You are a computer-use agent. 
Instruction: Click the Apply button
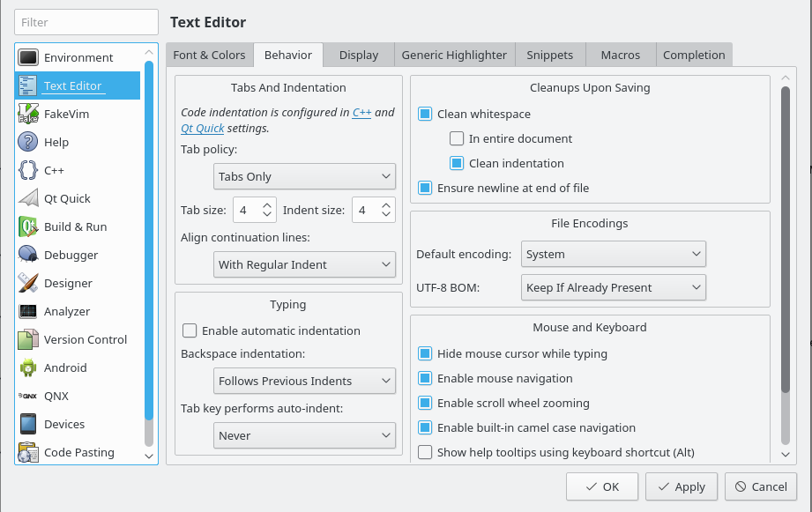pos(682,486)
